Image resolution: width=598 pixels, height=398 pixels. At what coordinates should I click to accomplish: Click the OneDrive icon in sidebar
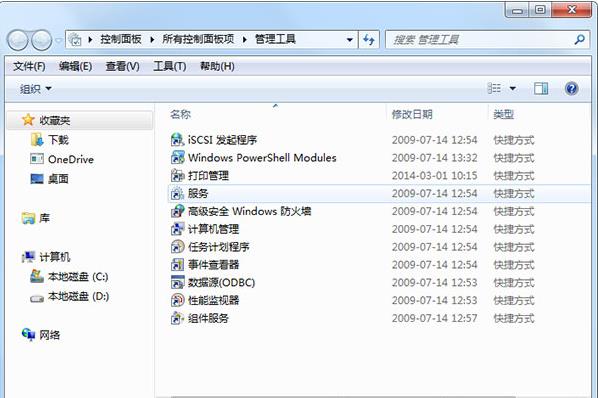click(37, 159)
